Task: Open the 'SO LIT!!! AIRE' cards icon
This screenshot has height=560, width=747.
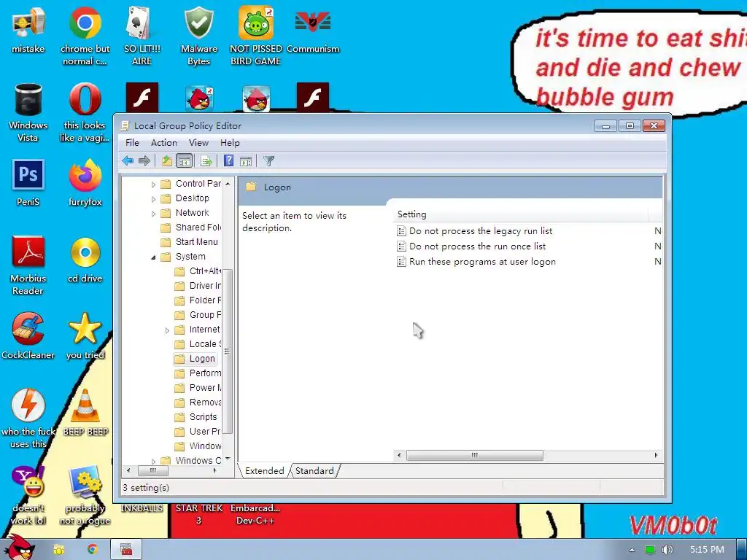Action: pyautogui.click(x=142, y=36)
